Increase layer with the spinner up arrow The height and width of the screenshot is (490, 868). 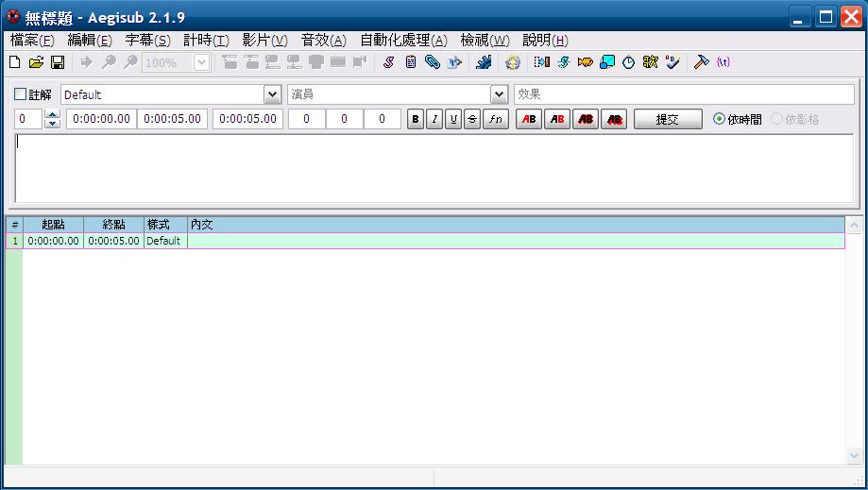(52, 114)
